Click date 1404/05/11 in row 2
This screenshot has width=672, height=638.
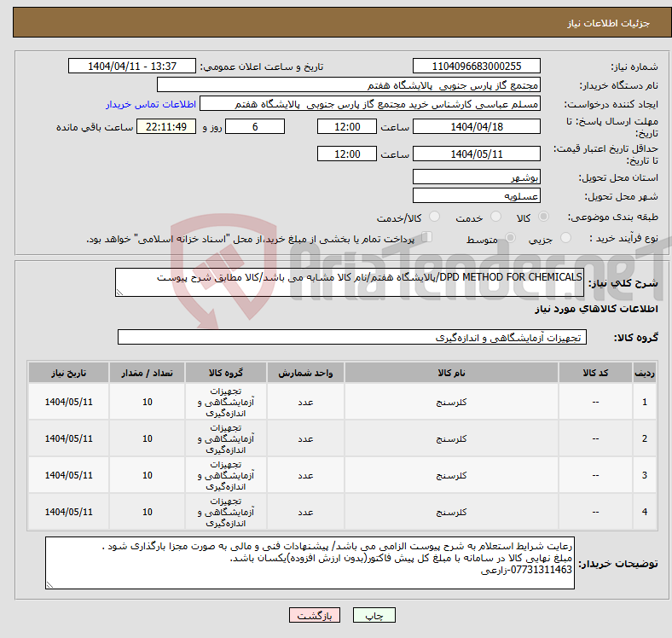(x=68, y=438)
